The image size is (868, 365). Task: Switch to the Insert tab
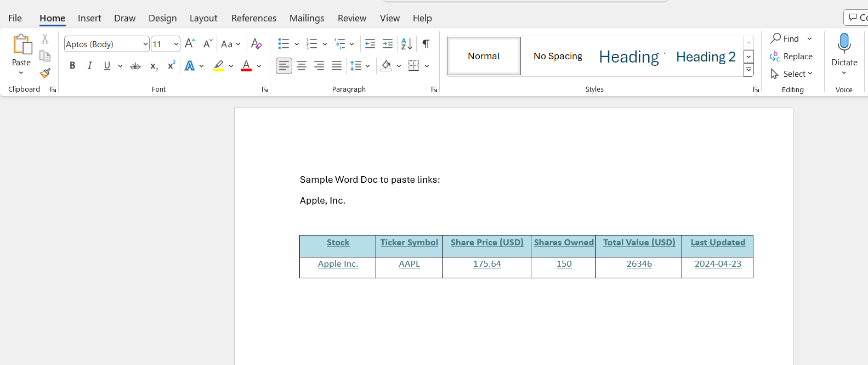[x=89, y=18]
